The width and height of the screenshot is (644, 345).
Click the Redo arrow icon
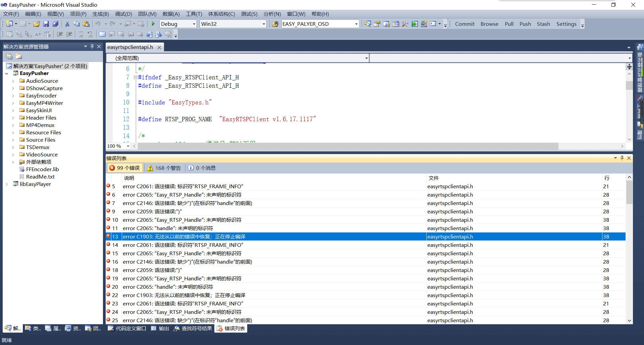tap(113, 24)
